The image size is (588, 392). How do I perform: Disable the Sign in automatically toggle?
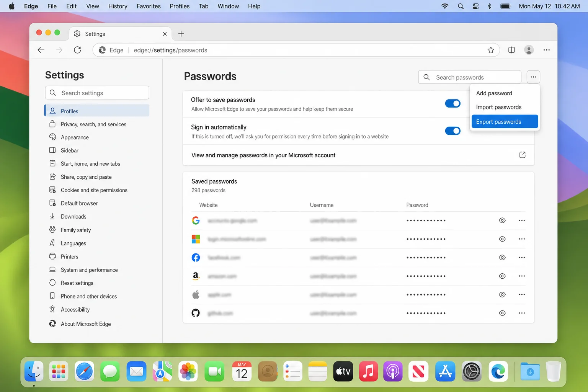click(453, 131)
